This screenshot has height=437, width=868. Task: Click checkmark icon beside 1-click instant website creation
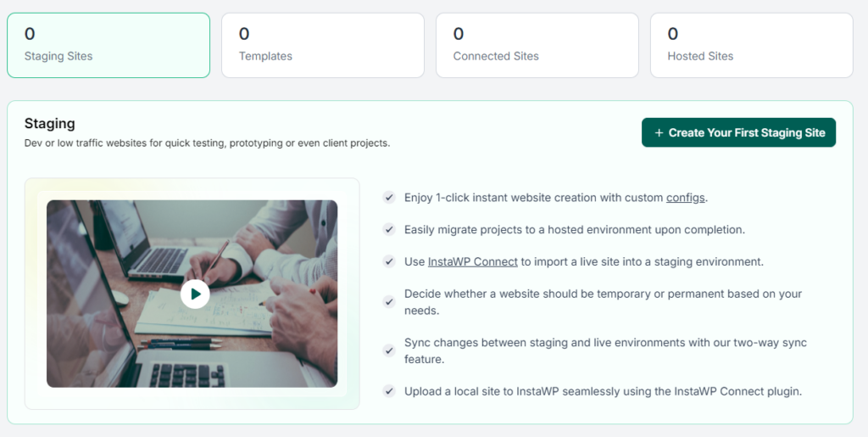click(x=389, y=198)
